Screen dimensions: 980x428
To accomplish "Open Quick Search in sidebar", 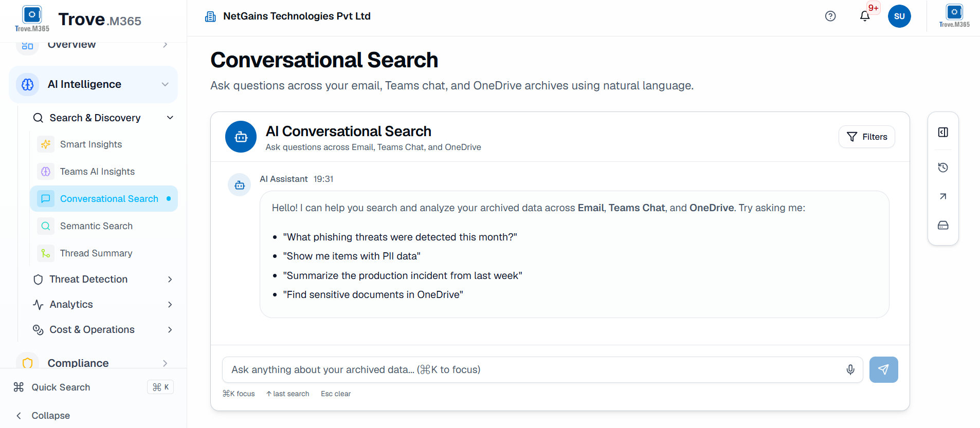I will tap(93, 387).
